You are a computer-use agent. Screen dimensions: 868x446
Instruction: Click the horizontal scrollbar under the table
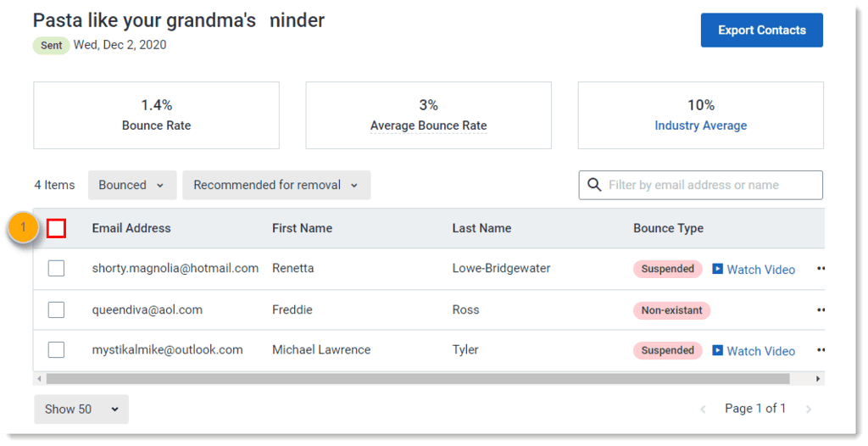point(417,379)
